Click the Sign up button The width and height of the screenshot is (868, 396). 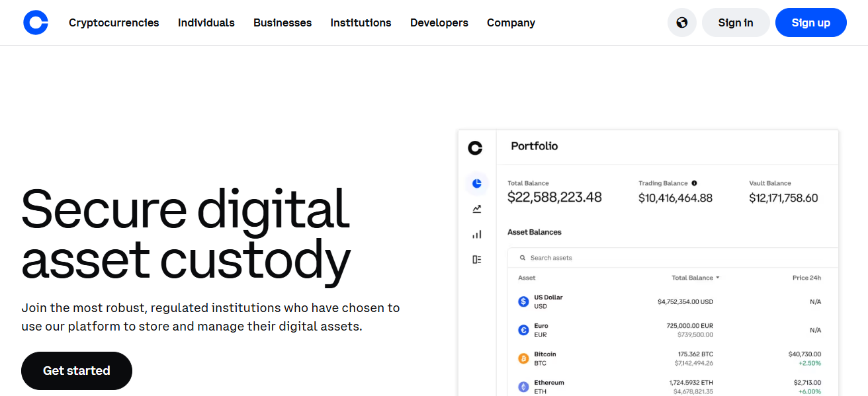pos(810,22)
